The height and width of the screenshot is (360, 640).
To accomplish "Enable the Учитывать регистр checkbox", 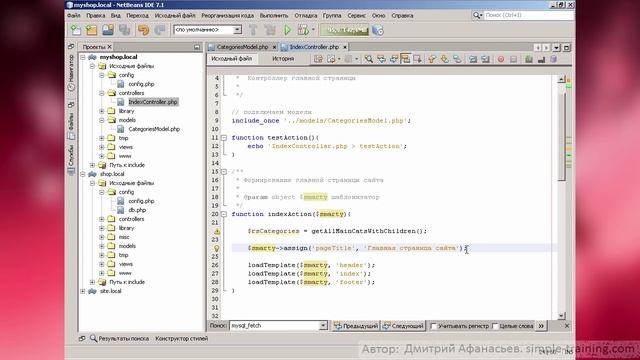I will tap(434, 326).
